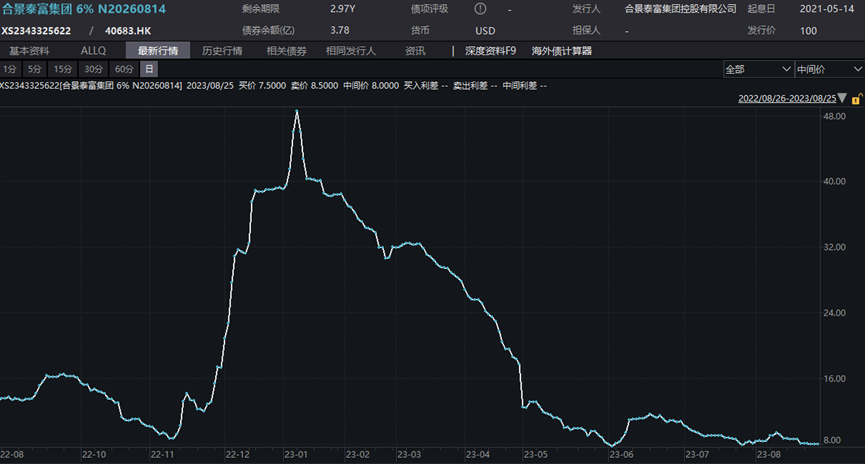Select the 1分 interval button

[x=10, y=69]
